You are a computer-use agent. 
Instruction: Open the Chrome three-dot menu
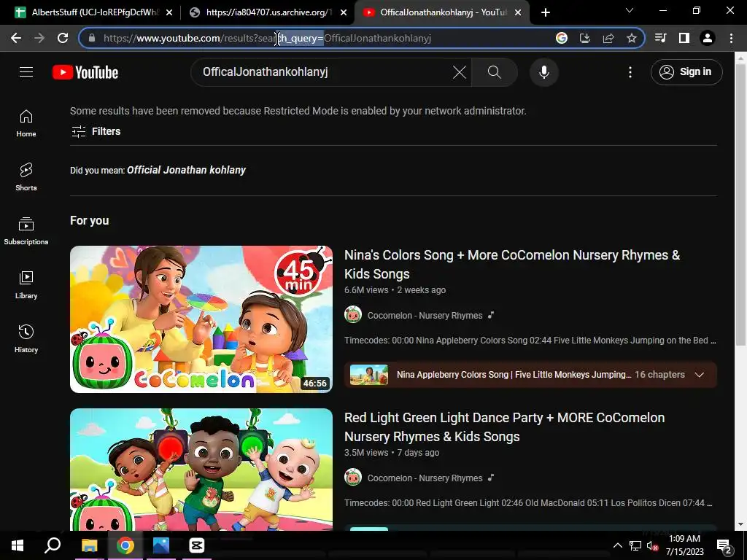click(731, 38)
